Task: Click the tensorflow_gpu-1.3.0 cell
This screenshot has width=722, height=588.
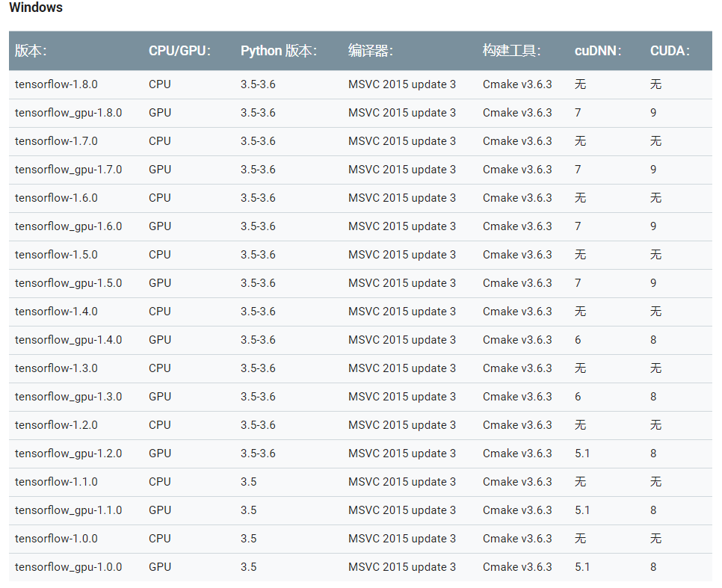Action: pos(68,397)
